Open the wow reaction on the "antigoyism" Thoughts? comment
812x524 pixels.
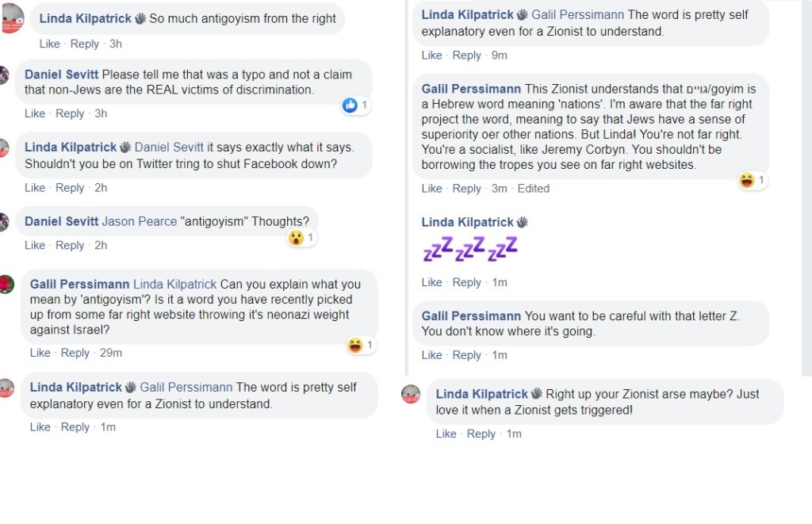pos(296,238)
